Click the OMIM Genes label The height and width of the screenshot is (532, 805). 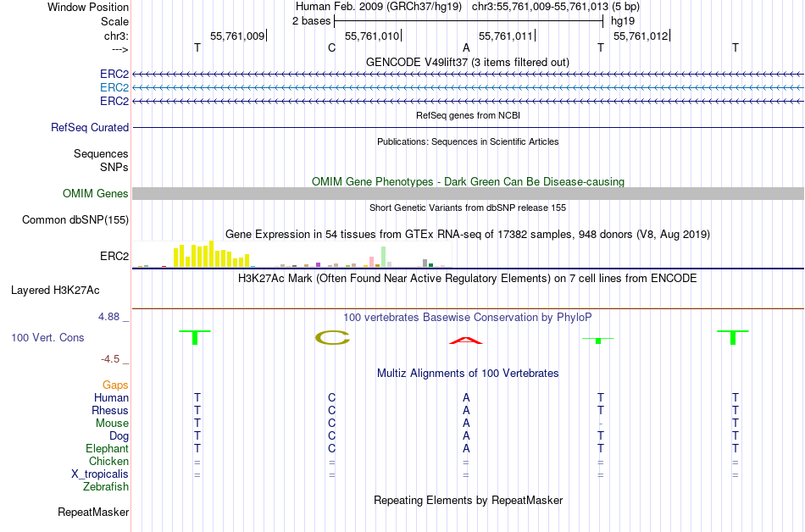tap(96, 193)
